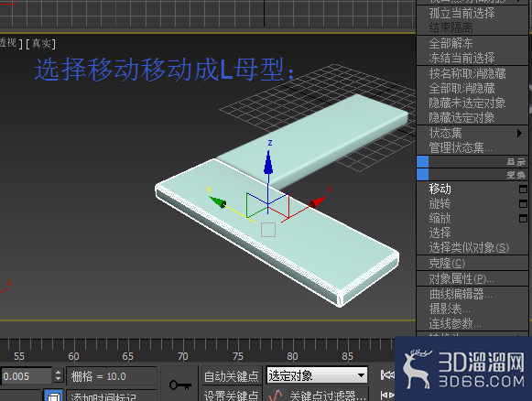Open settings box beside 移动 menu item
Image resolution: width=532 pixels, height=401 pixels.
coord(523,189)
